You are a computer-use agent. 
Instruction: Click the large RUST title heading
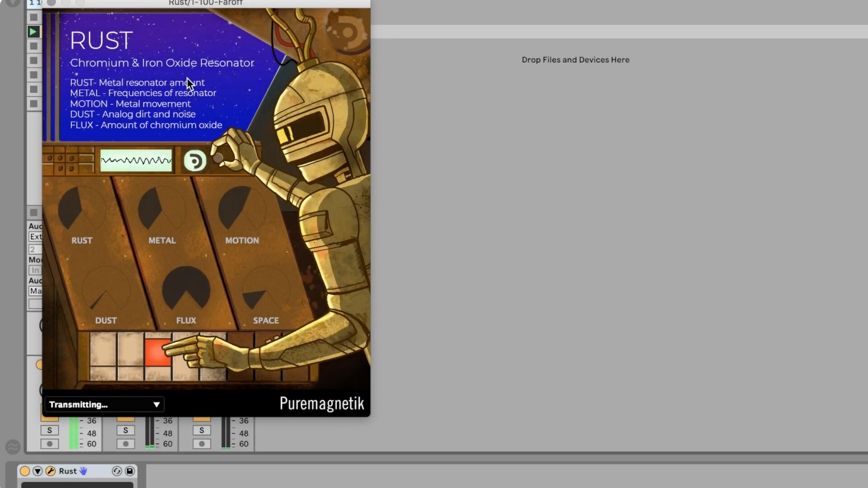101,40
